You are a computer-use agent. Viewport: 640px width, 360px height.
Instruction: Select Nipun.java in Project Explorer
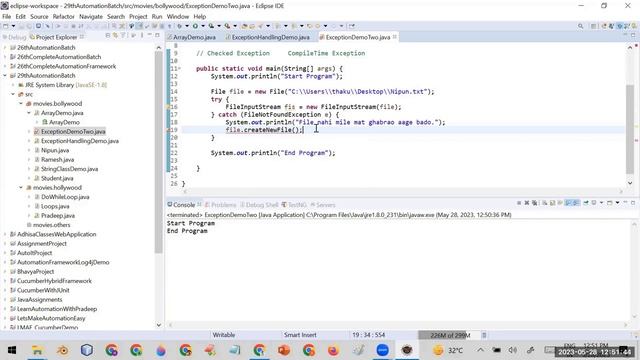coord(51,150)
